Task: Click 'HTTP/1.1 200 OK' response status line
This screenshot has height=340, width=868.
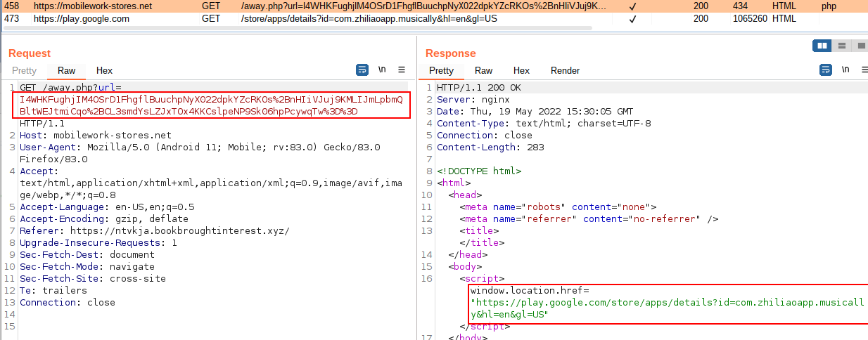Action: [x=479, y=88]
